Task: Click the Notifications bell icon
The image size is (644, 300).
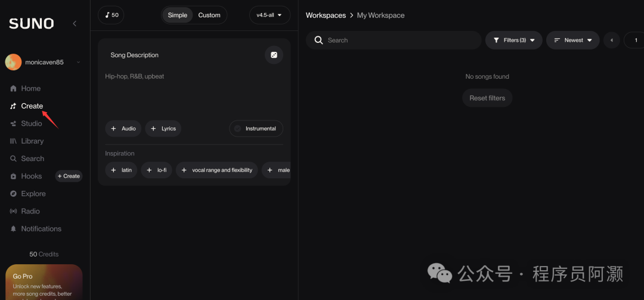Action: (14, 229)
